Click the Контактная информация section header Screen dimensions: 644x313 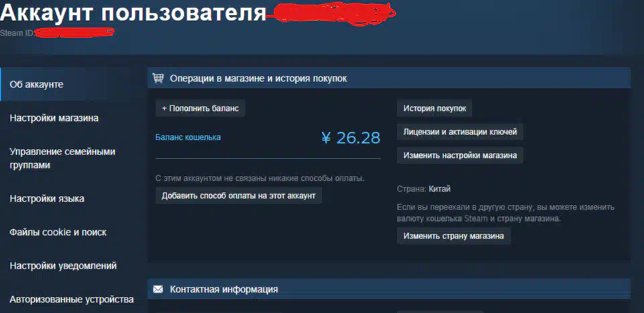coord(388,289)
